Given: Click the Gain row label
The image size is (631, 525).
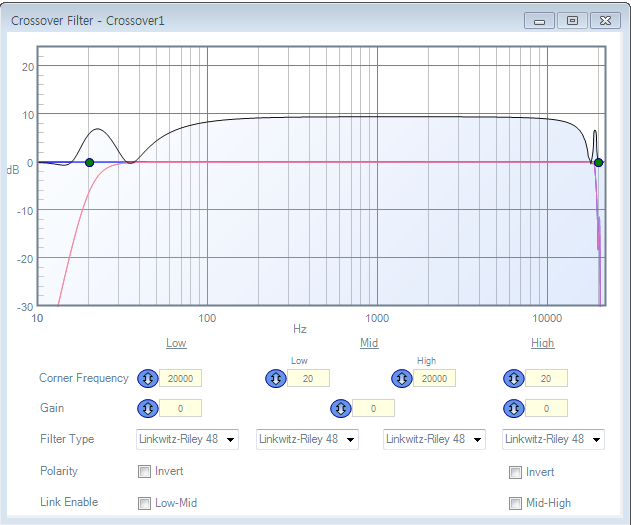Looking at the screenshot, I should [x=52, y=408].
